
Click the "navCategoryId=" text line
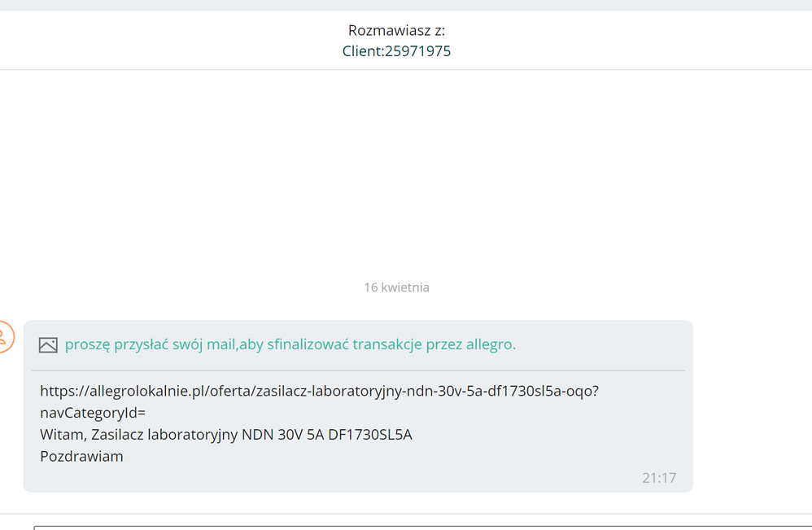93,413
